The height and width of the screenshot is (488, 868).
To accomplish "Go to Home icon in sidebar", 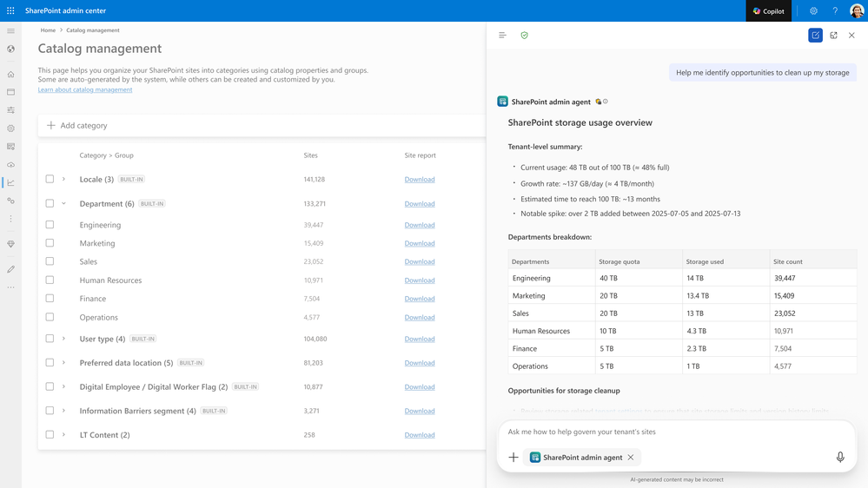I will point(10,74).
